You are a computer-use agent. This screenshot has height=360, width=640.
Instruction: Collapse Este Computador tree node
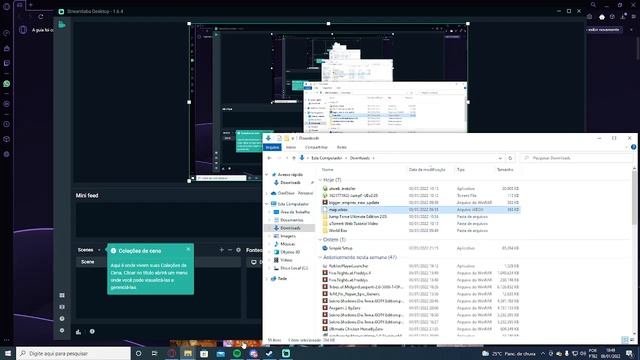click(x=267, y=204)
